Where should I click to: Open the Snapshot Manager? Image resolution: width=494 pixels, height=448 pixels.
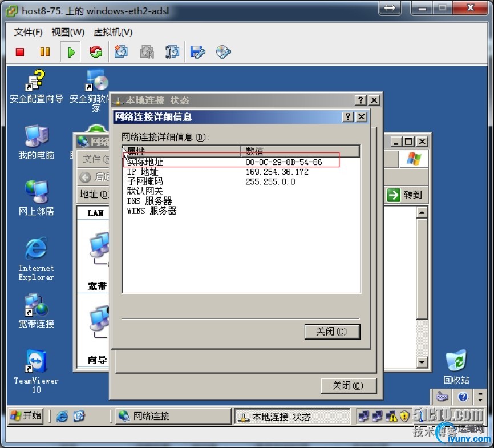coord(172,52)
